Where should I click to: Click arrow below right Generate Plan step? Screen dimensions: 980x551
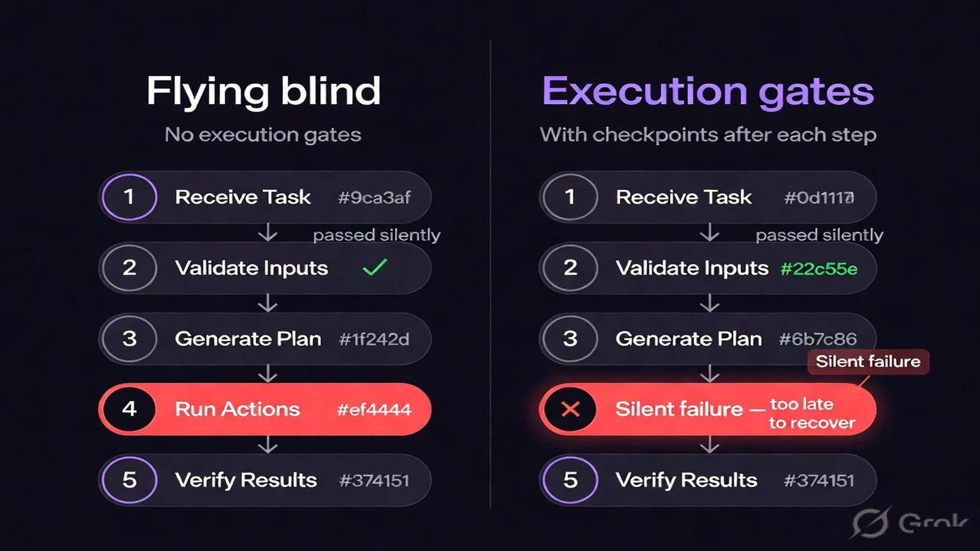tap(709, 373)
